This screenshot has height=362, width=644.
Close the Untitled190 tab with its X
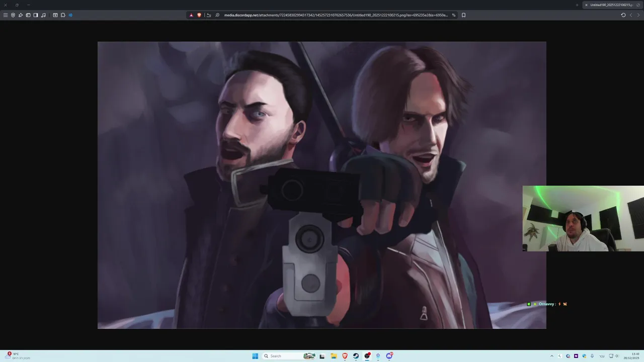(x=586, y=5)
